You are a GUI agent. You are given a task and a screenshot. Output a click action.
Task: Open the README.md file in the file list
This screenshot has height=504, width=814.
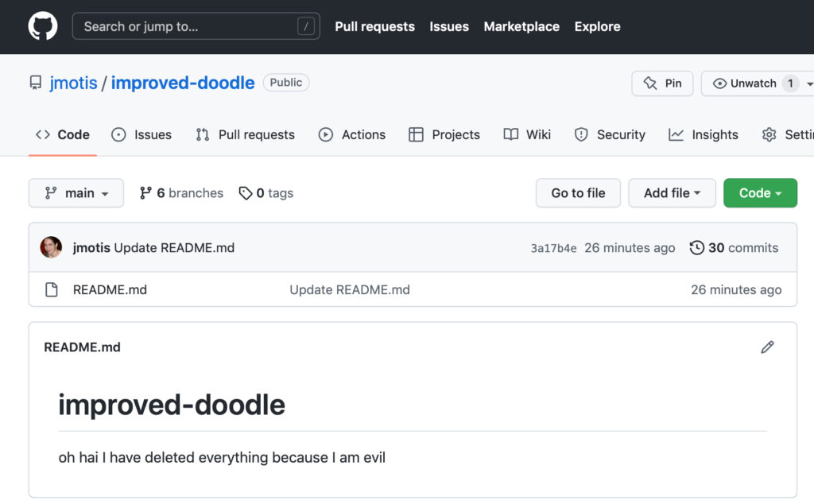point(110,289)
